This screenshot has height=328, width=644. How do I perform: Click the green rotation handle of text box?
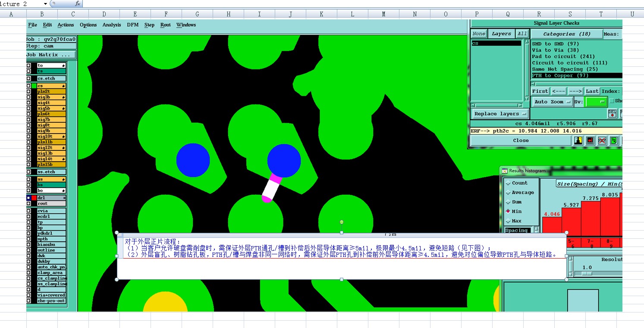342,222
